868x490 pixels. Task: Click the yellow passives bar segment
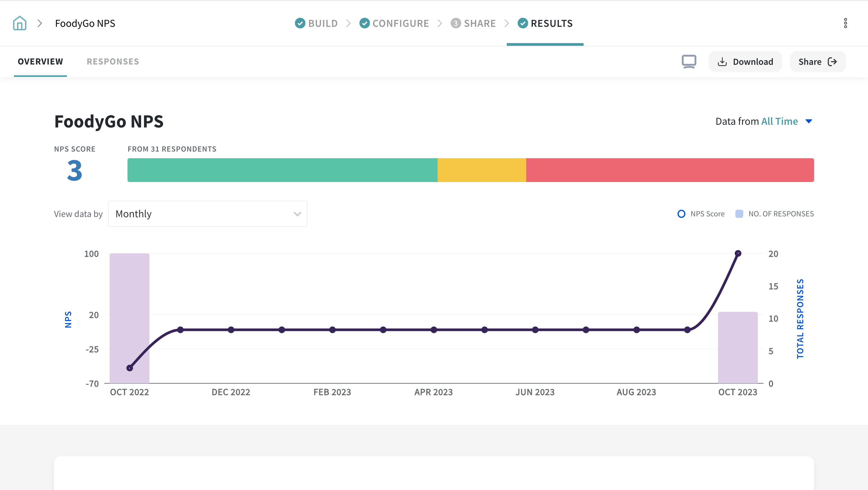(x=482, y=170)
